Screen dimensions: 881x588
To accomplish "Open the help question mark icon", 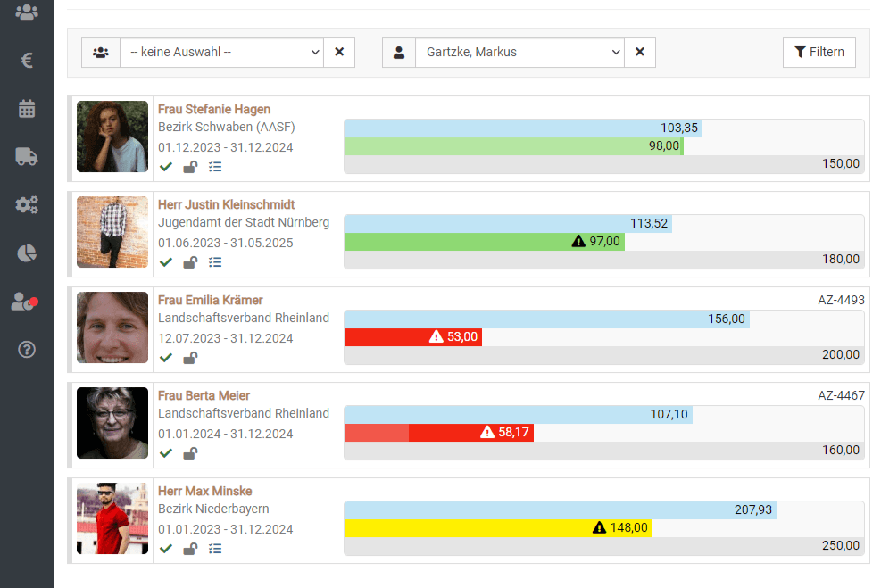I will coord(27,350).
